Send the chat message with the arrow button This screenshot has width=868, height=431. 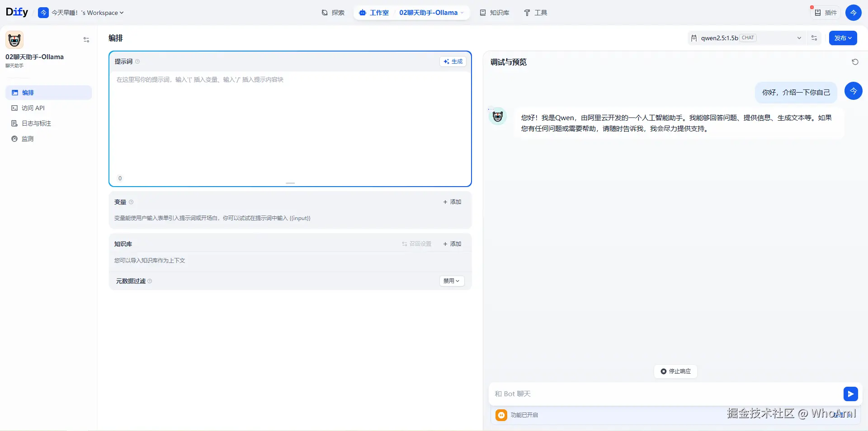[850, 394]
